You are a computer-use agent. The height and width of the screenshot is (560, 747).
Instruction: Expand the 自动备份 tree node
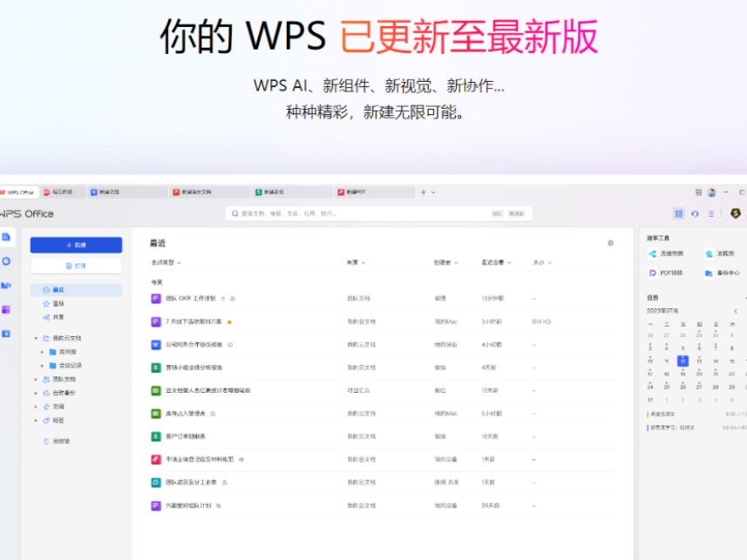pos(36,394)
